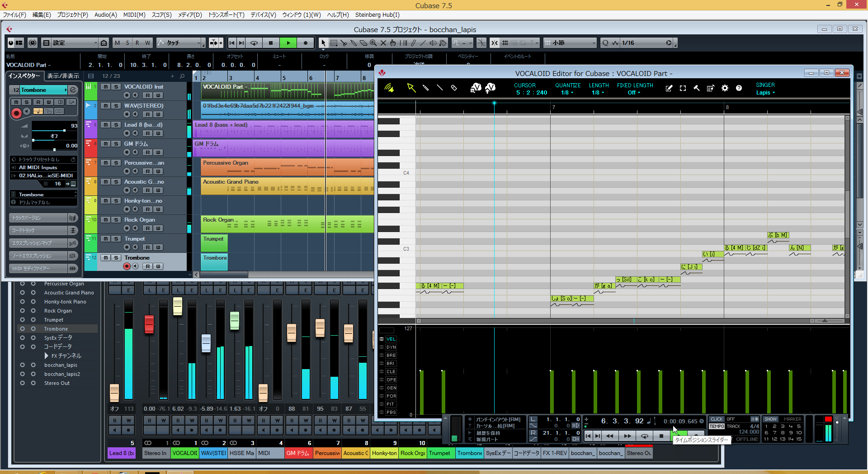Open the プロジェクト(P) menu
Viewport: 868px width, 474px height.
pos(72,15)
